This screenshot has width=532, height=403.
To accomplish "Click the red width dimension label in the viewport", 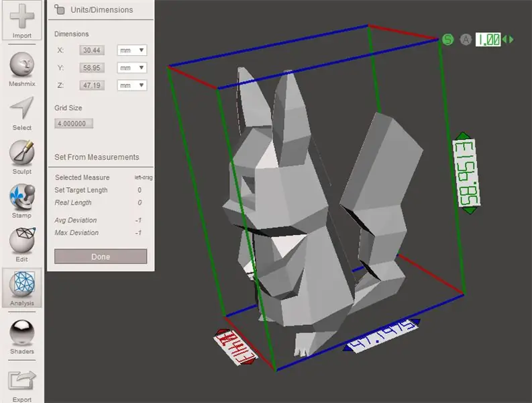I will pyautogui.click(x=235, y=347).
